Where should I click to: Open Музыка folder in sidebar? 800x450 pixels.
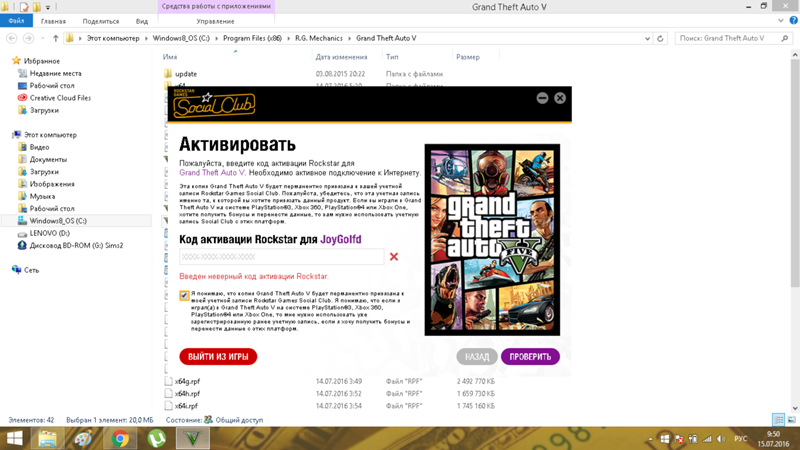pyautogui.click(x=42, y=196)
